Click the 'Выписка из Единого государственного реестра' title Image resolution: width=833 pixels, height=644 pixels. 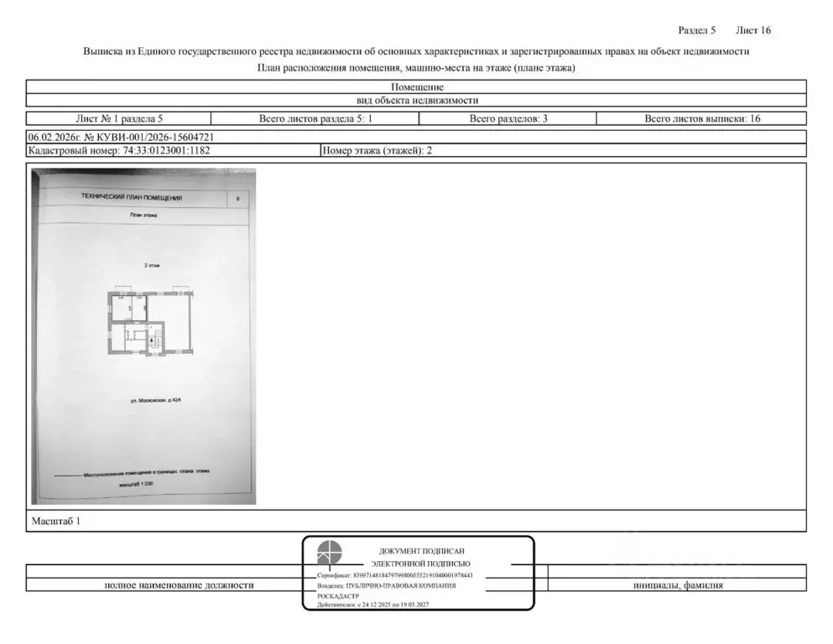[416, 51]
